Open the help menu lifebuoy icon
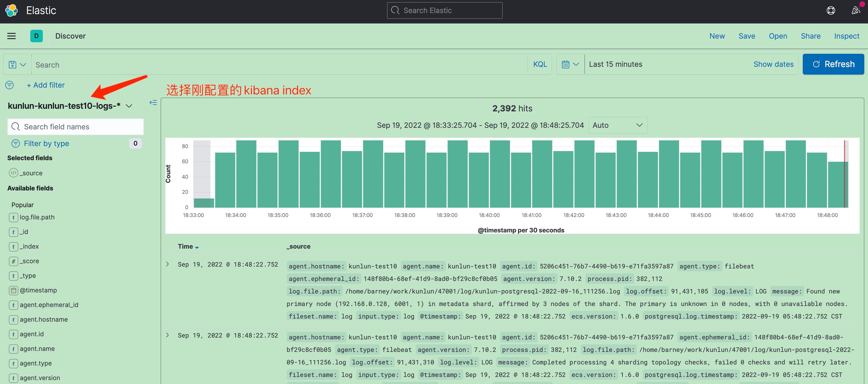Viewport: 868px width, 384px height. 831,10
